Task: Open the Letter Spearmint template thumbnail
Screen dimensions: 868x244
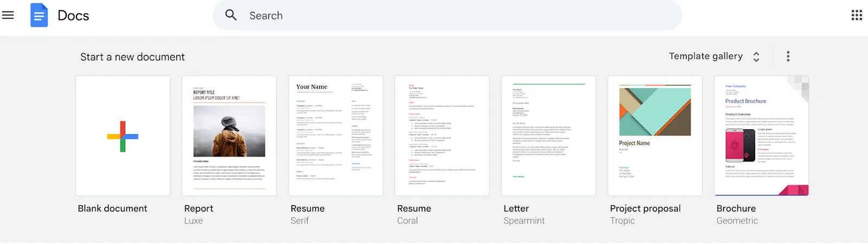Action: 548,136
